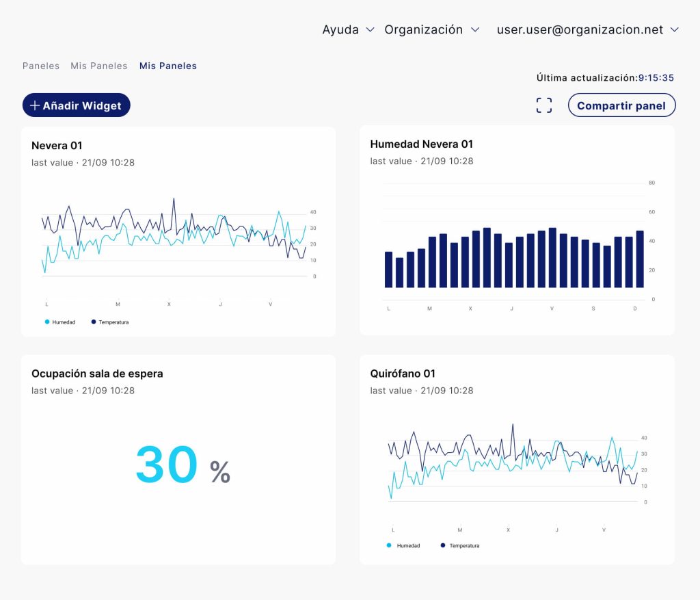700x600 pixels.
Task: Select the line chart in the Nevera 01 widget
Action: 174,239
